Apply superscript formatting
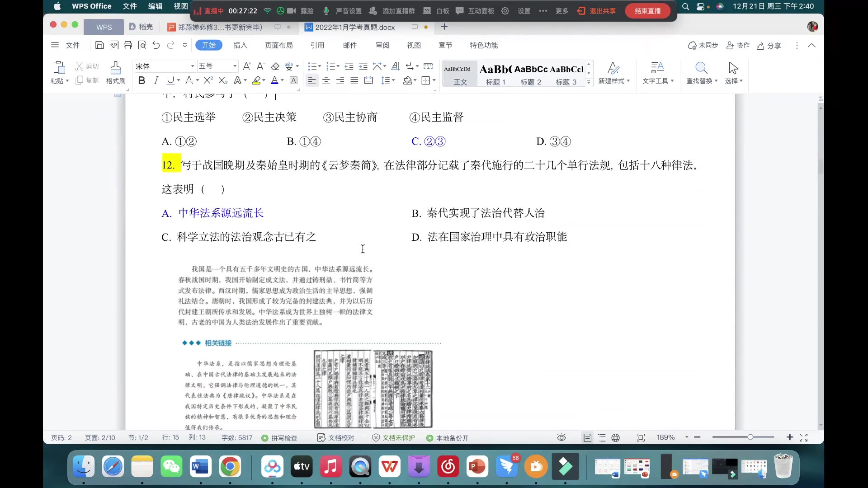This screenshot has width=868, height=488. click(x=208, y=80)
